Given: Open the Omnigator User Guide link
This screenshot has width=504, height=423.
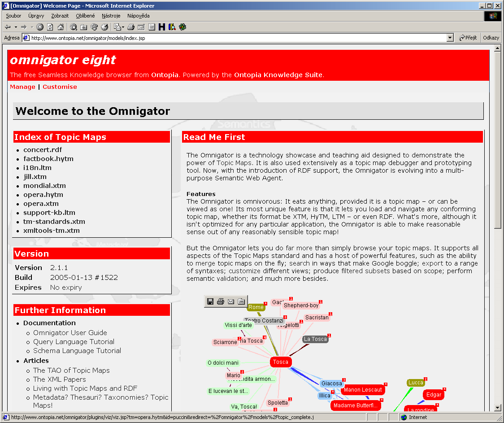Looking at the screenshot, I should pyautogui.click(x=70, y=333).
